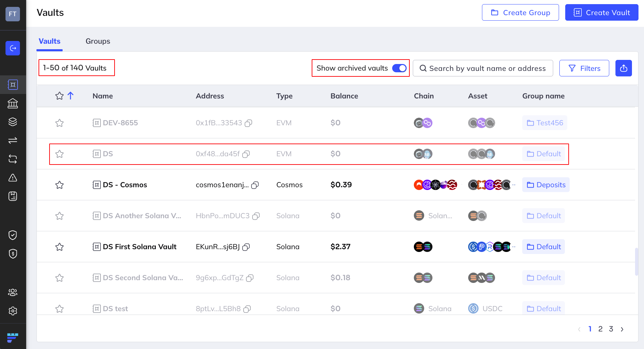
Task: Click the Create Vault button
Action: [601, 13]
